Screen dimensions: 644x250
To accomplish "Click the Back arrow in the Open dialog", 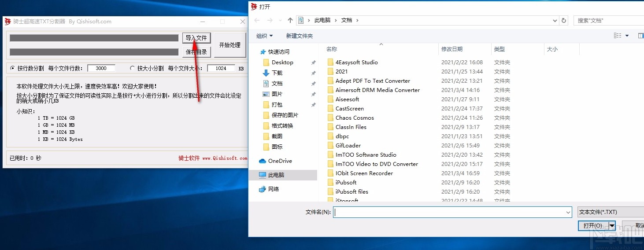I will pyautogui.click(x=258, y=20).
